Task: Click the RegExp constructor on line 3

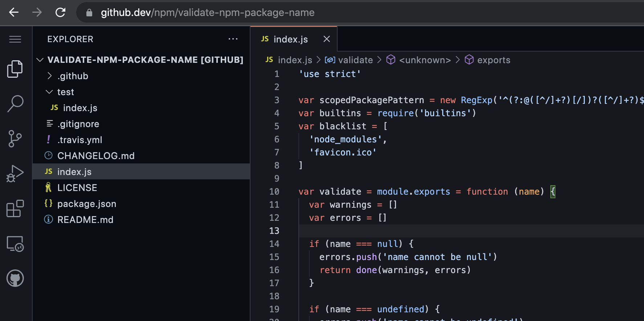Action: [476, 100]
